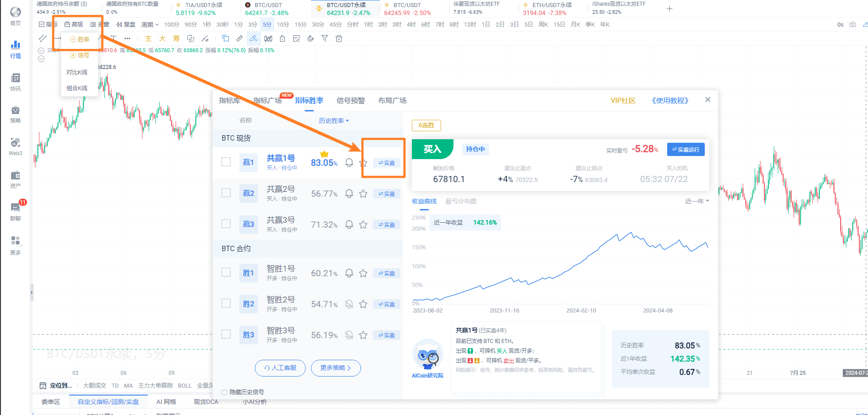Collapse the left side panel handle
This screenshot has height=415, width=868.
point(32,293)
